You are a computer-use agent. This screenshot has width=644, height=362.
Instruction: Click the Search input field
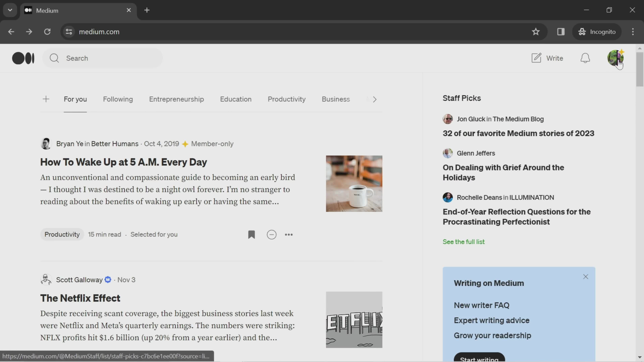(x=102, y=58)
